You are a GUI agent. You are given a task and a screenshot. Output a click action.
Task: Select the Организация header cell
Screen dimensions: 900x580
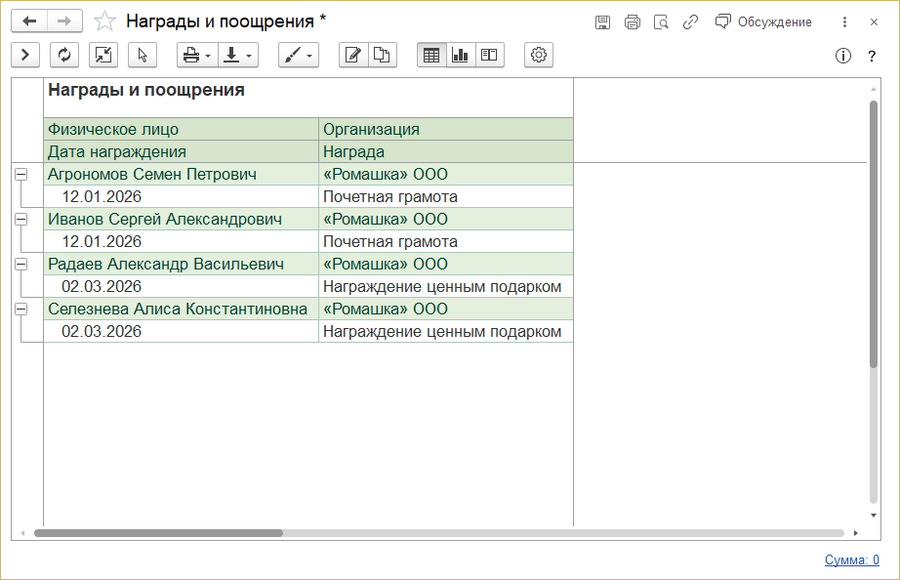point(446,129)
